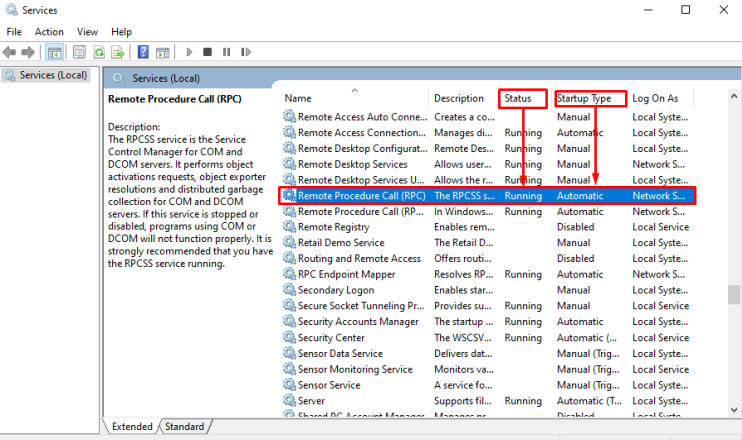The image size is (742, 440).
Task: Select Services (Local) in console tree
Action: pos(53,75)
